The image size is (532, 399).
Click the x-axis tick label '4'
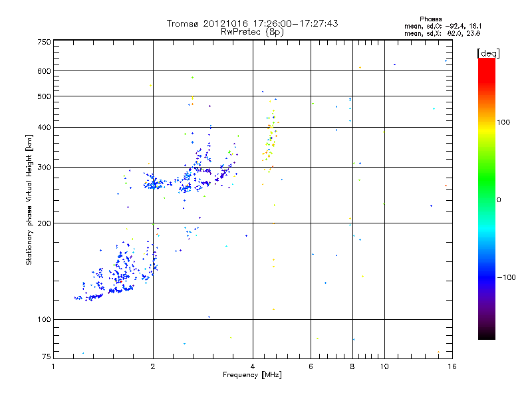coord(253,366)
